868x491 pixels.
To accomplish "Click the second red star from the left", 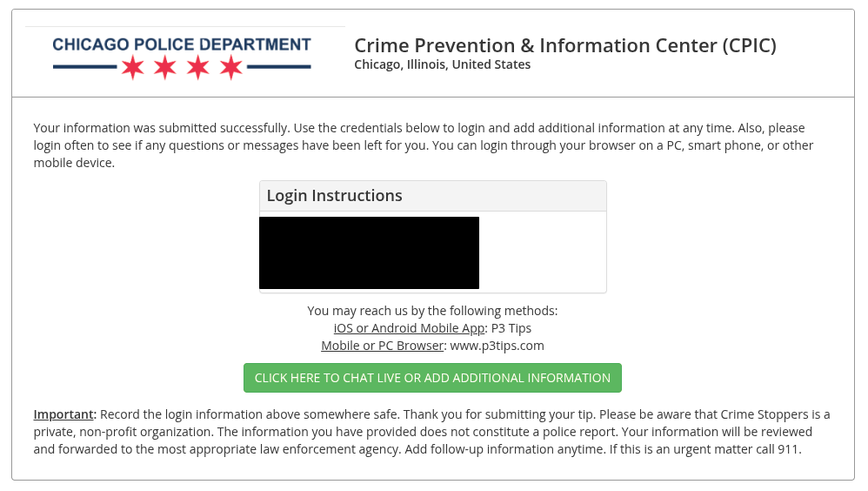I will [165, 67].
